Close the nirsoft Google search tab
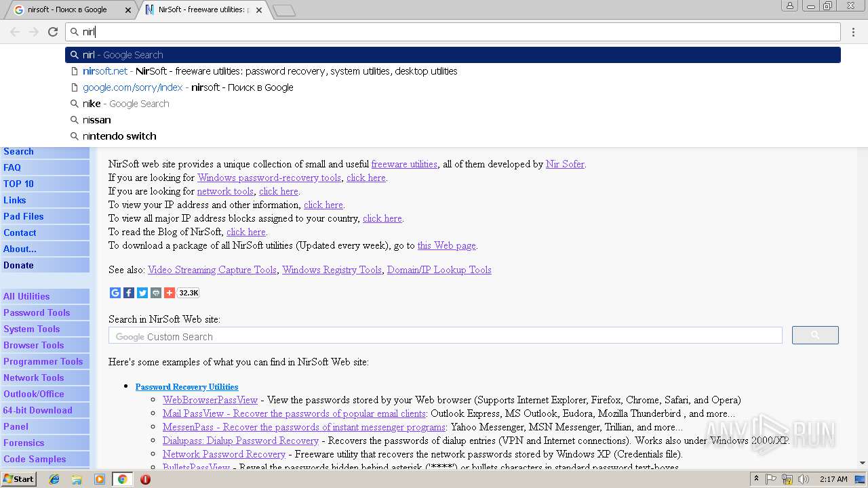 click(x=129, y=10)
